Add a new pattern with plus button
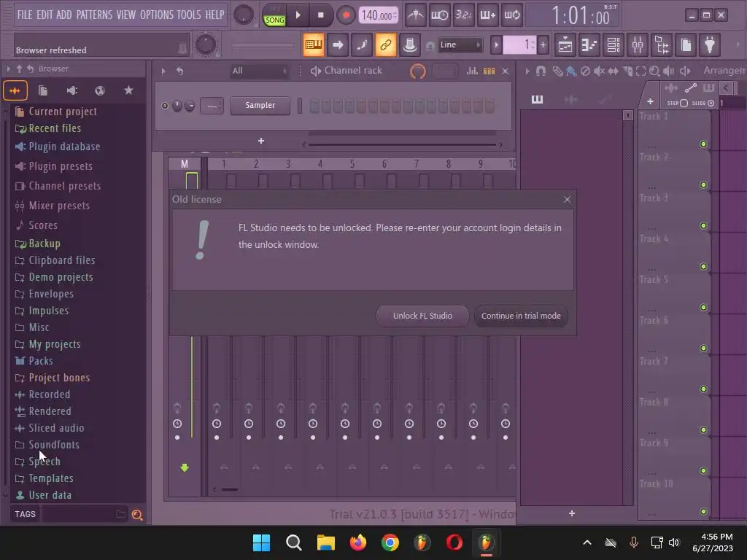 click(543, 45)
